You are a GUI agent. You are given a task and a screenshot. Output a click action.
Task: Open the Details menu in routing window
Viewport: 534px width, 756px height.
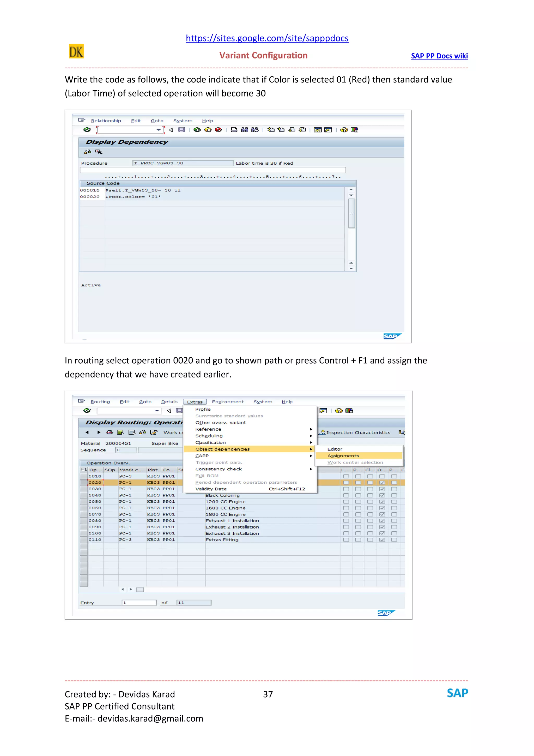tap(169, 402)
